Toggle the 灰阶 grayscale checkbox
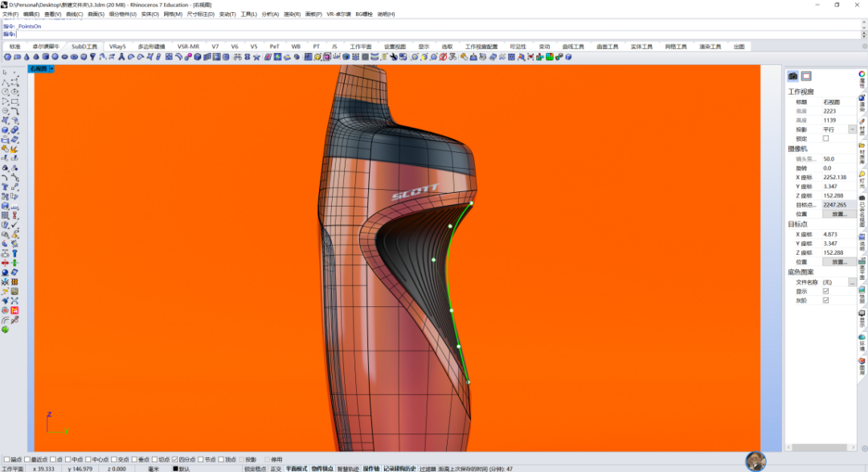 click(825, 300)
